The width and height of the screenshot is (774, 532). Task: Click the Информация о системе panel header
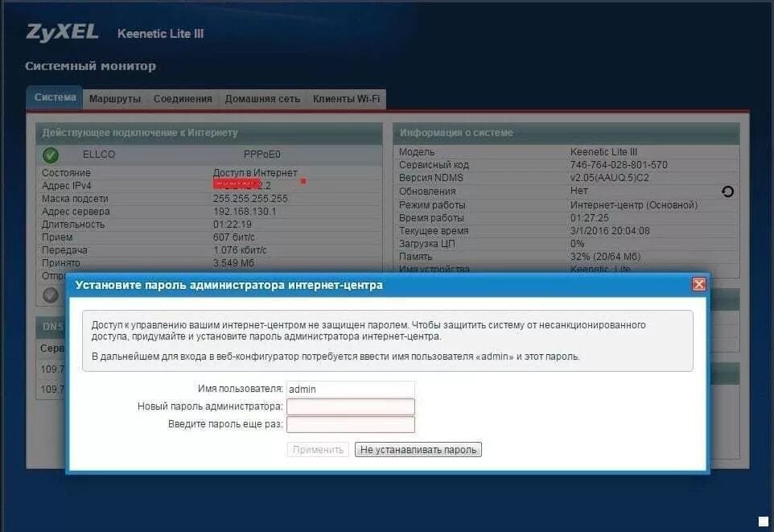[566, 133]
